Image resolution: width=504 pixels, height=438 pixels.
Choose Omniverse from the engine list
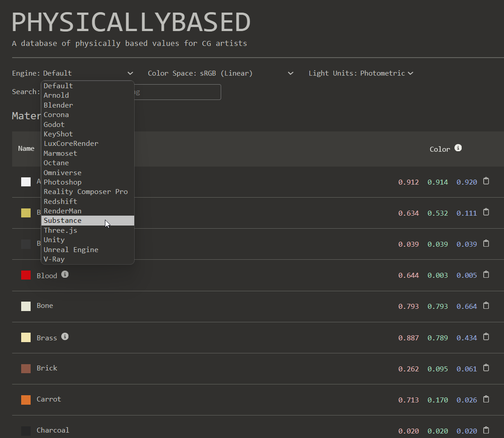click(x=88, y=172)
